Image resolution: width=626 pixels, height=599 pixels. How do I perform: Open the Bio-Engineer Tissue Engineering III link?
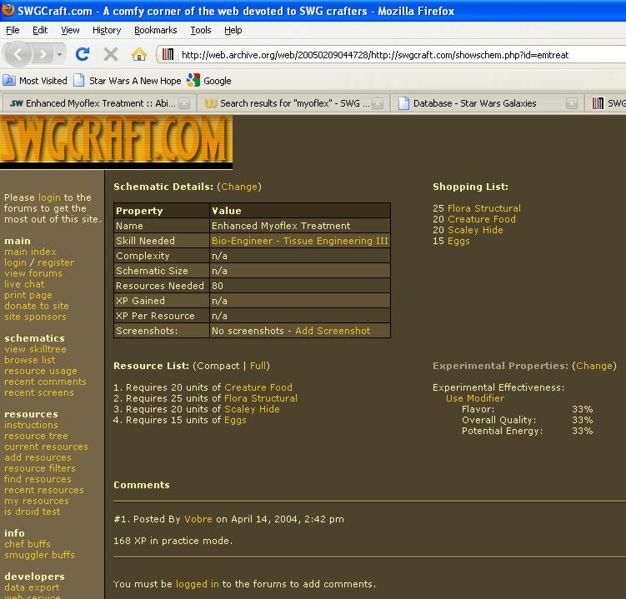point(299,241)
